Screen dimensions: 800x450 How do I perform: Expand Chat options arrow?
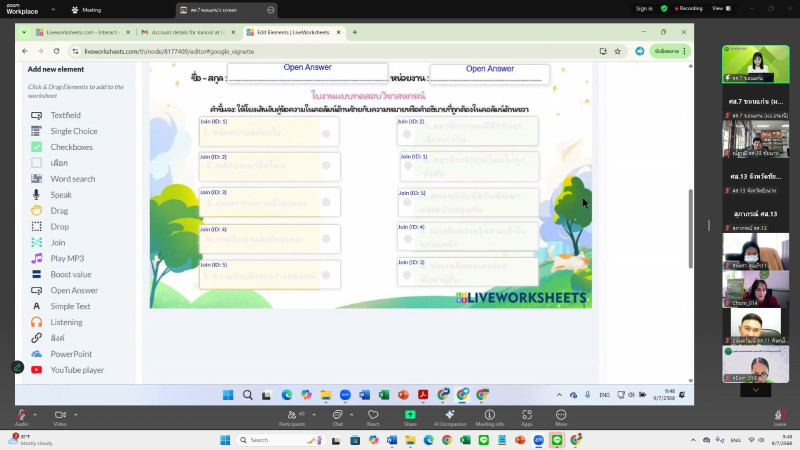[352, 414]
